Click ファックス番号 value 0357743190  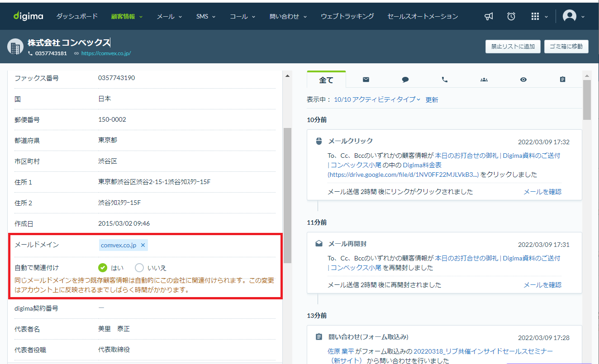click(x=116, y=78)
